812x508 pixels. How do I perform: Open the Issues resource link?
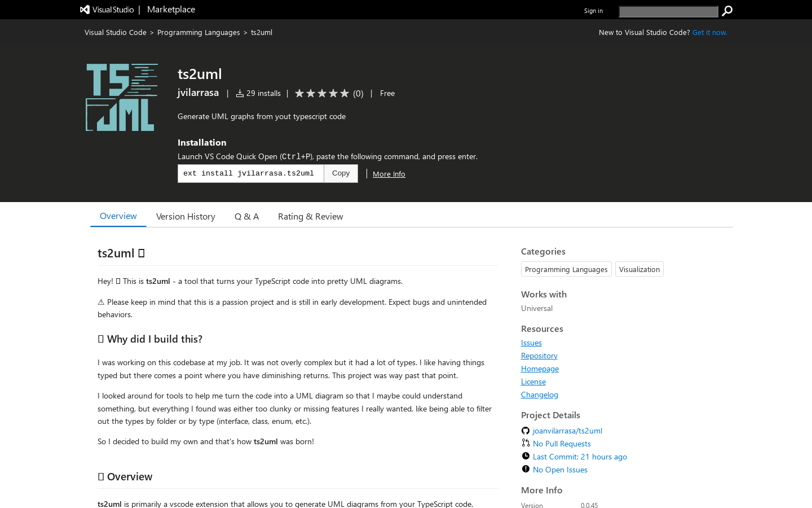[x=531, y=343]
